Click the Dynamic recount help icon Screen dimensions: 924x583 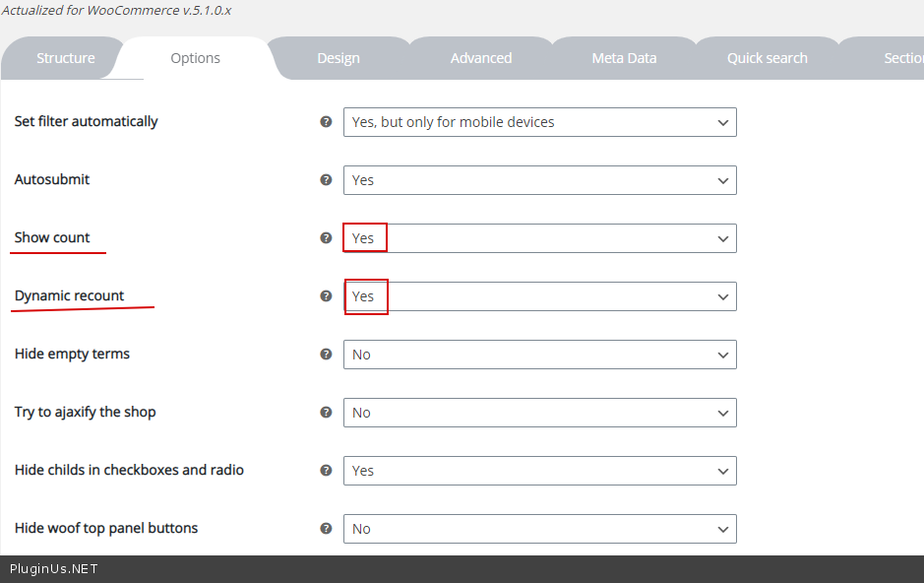coord(326,296)
